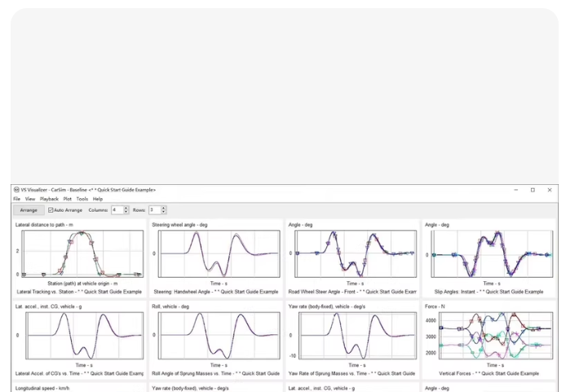Screen dimensions: 588x392
Task: Select the Road Wheel Steer Angle Front plot
Action: (x=356, y=253)
